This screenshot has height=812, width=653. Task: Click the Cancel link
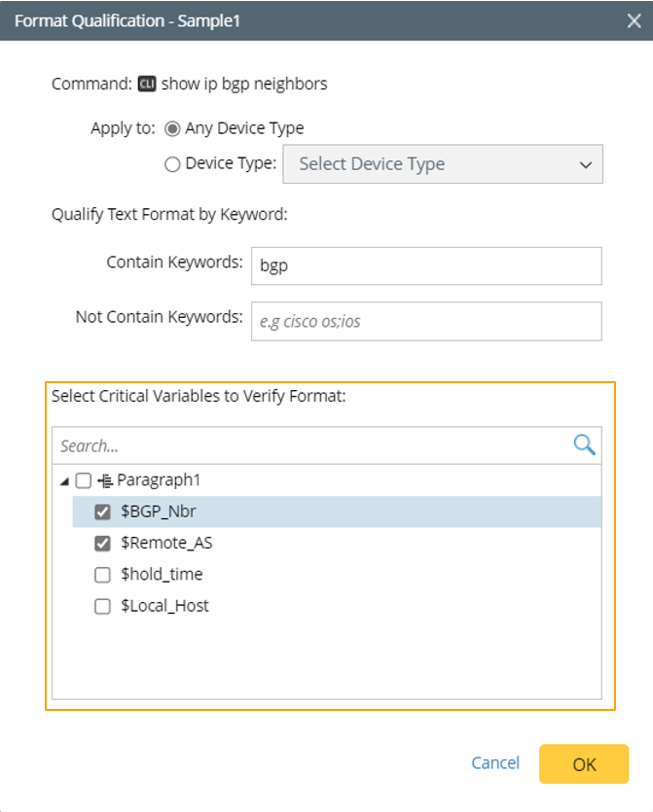click(x=495, y=763)
